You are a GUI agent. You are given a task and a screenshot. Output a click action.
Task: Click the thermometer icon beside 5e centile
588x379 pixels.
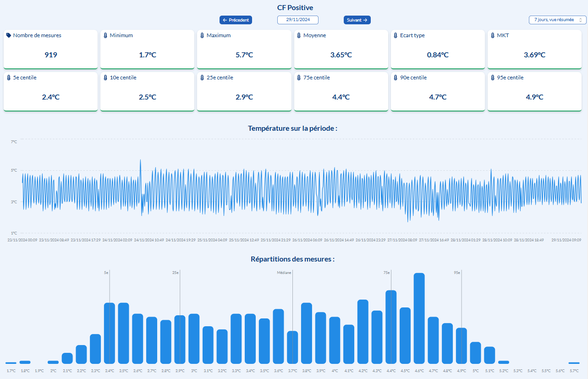pyautogui.click(x=9, y=78)
